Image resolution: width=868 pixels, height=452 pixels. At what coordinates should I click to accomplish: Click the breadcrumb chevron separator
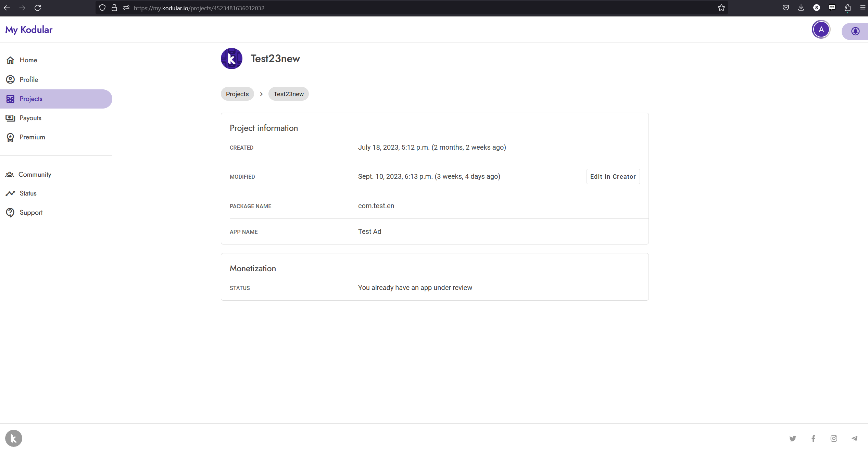click(x=261, y=94)
